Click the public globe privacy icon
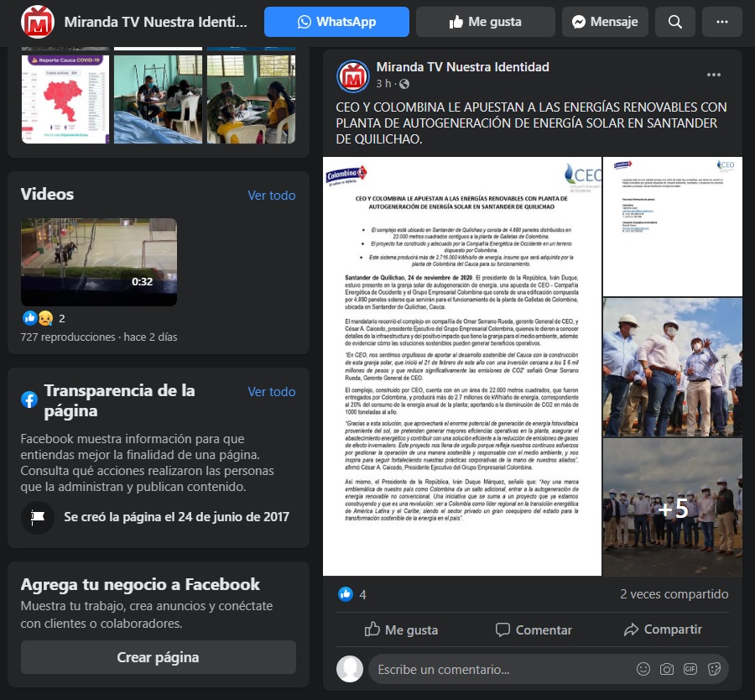The width and height of the screenshot is (755, 700). coord(404,84)
